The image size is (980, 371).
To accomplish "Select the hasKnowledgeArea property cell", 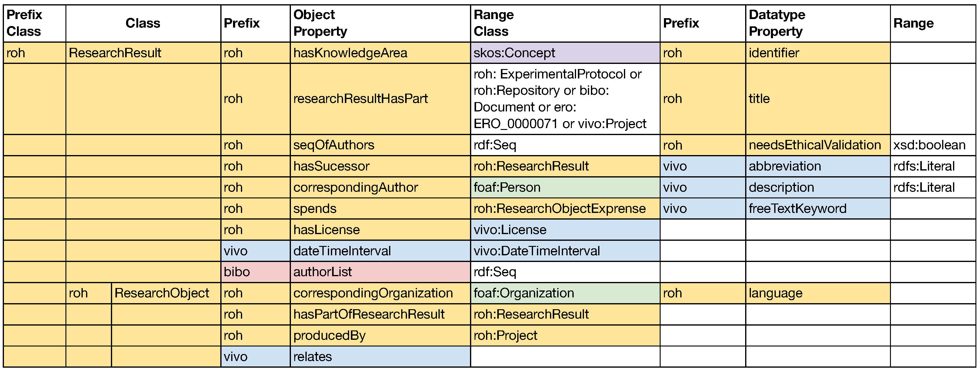I will point(350,53).
